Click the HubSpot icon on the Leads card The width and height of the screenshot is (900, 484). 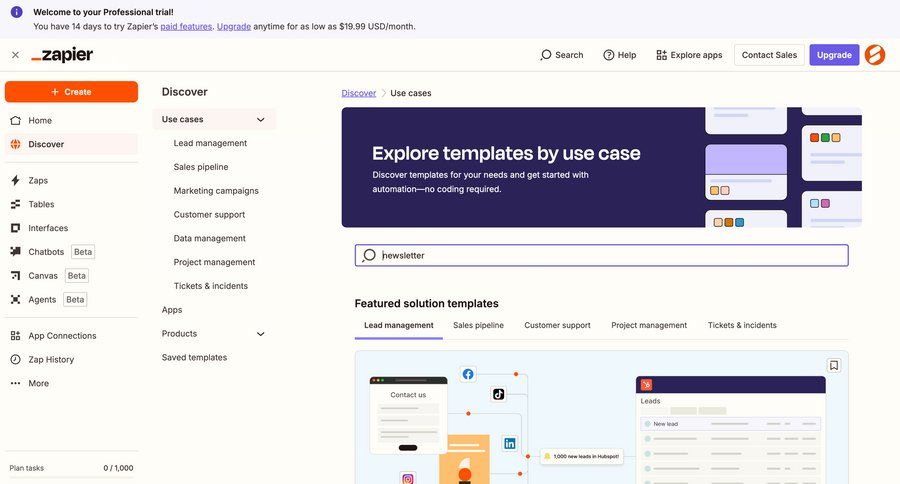(x=646, y=385)
